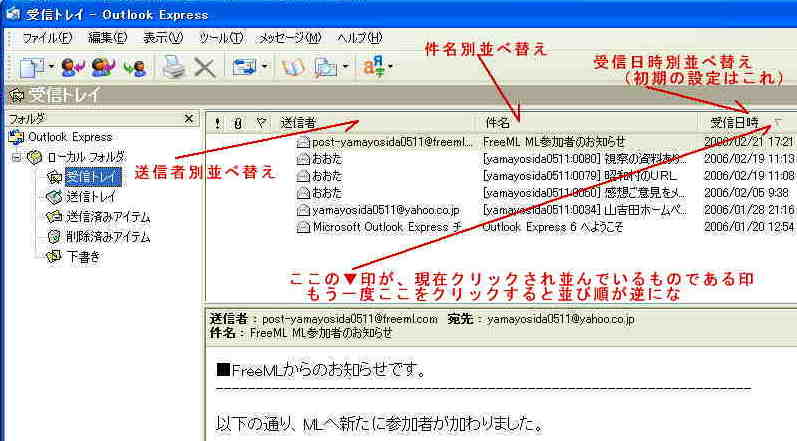The width and height of the screenshot is (797, 441).
Task: Click date 2006/02/05 9:38 cell
Action: tap(747, 193)
